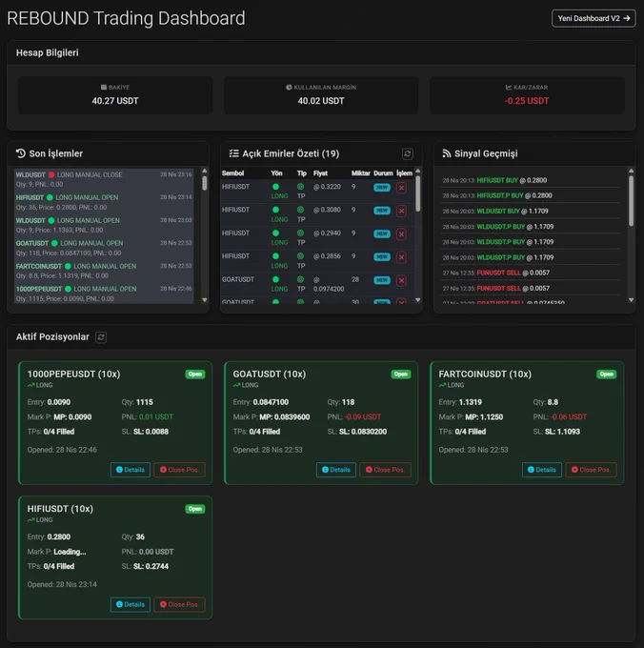The width and height of the screenshot is (644, 648).
Task: Click the 40.02 USDT used margin value
Action: 321,101
